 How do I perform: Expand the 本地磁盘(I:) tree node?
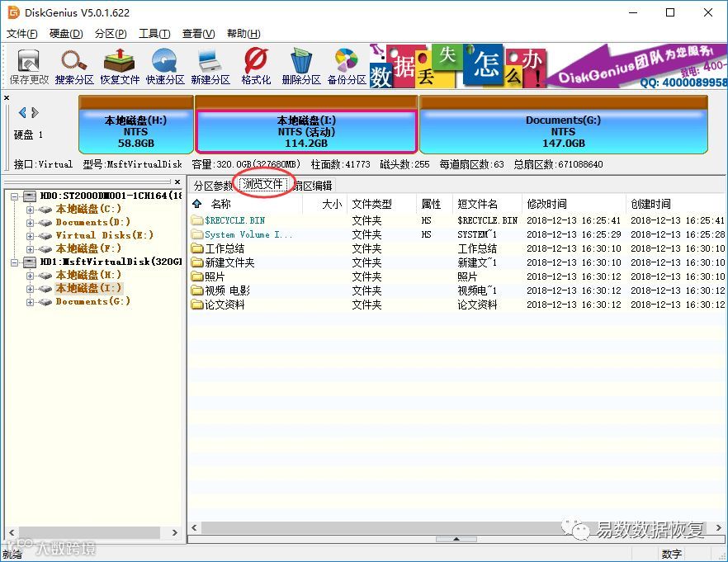[30, 289]
